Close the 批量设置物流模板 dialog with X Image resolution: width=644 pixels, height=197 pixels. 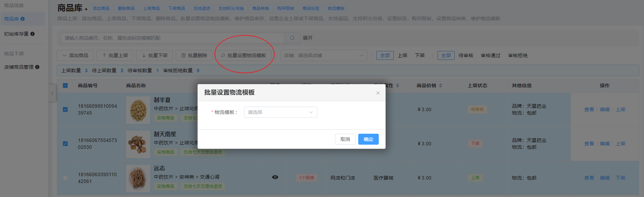(378, 93)
